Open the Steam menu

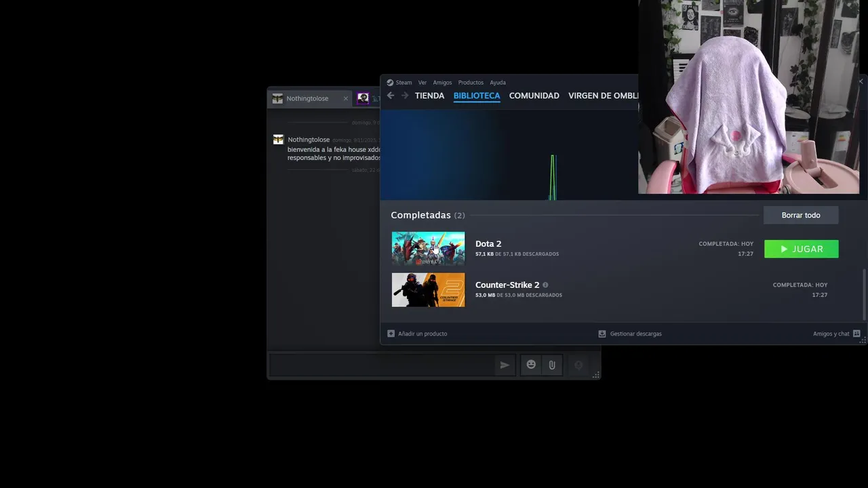[403, 83]
